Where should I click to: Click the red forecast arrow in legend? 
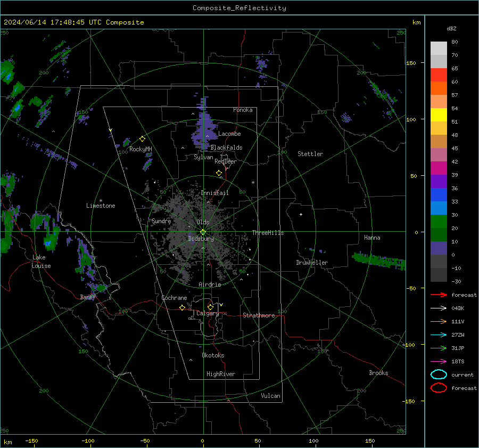439,295
